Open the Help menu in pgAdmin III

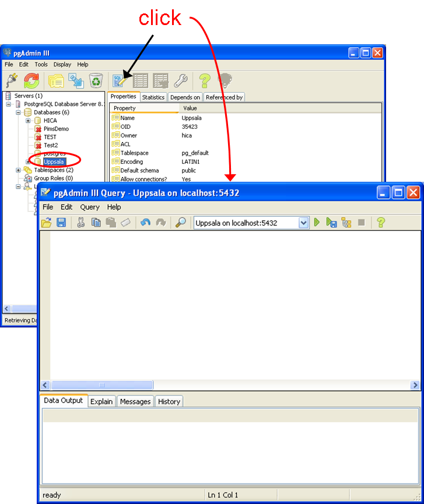[83, 65]
